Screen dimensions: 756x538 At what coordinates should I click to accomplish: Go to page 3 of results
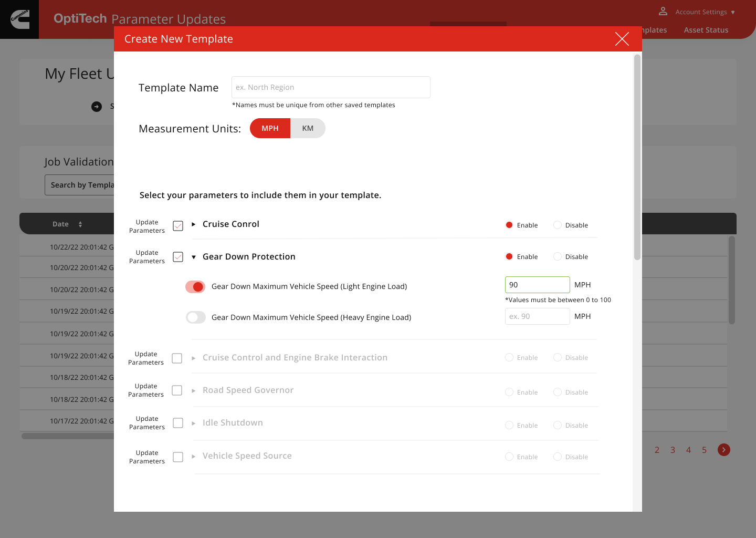pyautogui.click(x=673, y=450)
